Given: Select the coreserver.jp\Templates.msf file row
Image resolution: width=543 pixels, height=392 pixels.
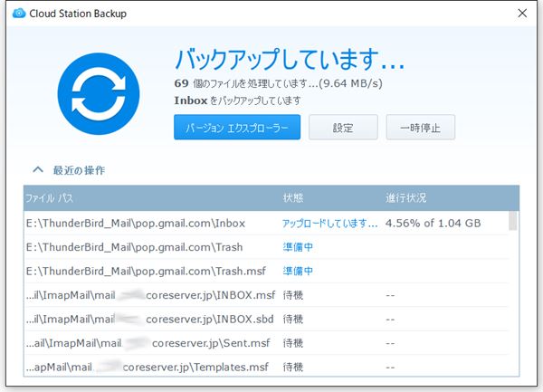Looking at the screenshot, I should (x=266, y=367).
